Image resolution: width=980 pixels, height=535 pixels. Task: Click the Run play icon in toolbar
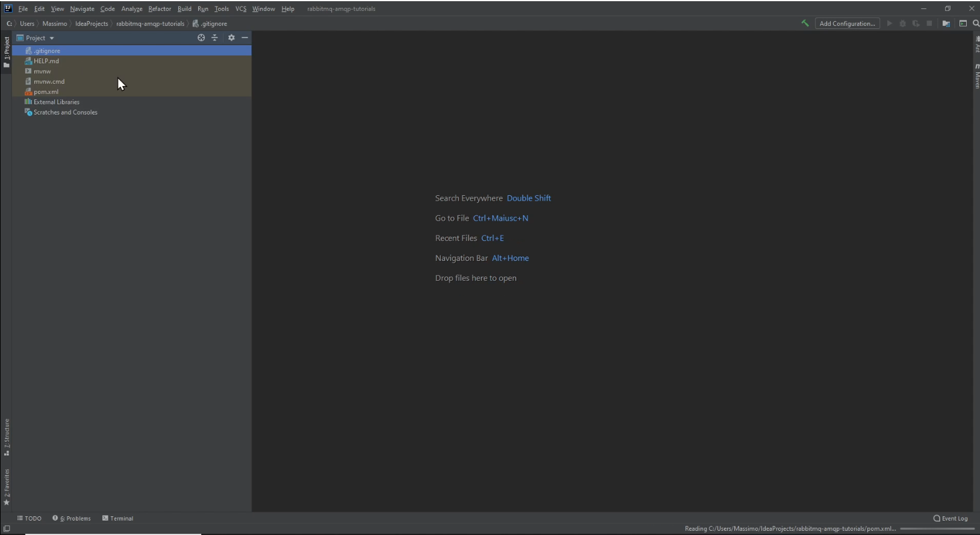[x=890, y=23]
